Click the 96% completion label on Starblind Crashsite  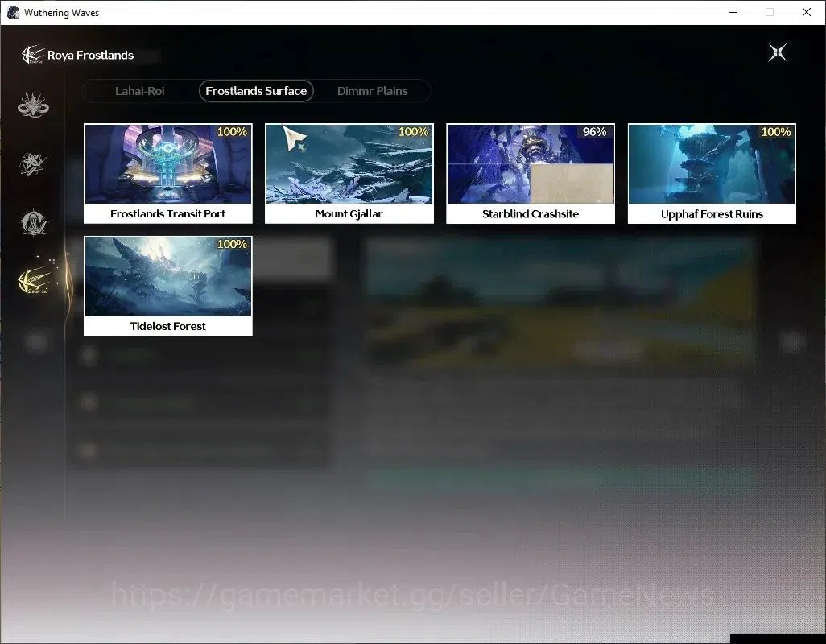pyautogui.click(x=594, y=132)
